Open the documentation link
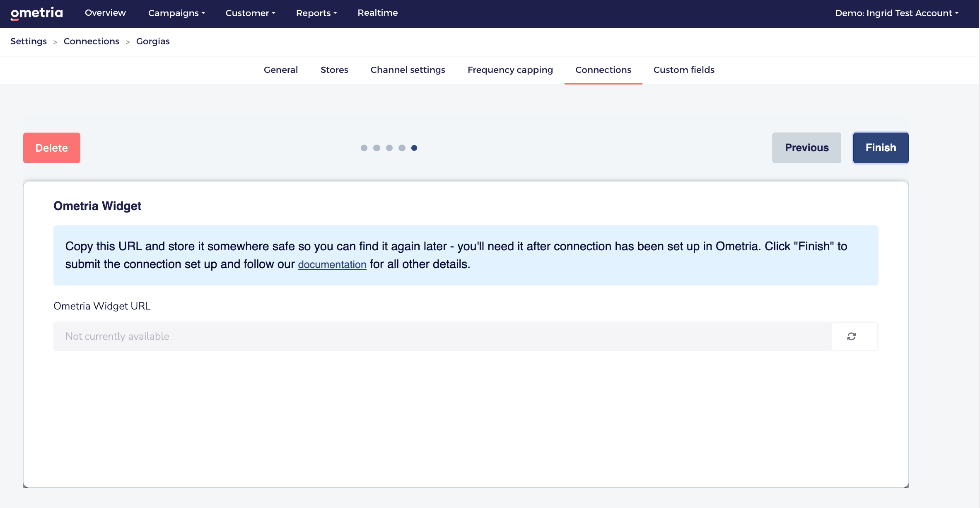The image size is (980, 508). pos(332,264)
